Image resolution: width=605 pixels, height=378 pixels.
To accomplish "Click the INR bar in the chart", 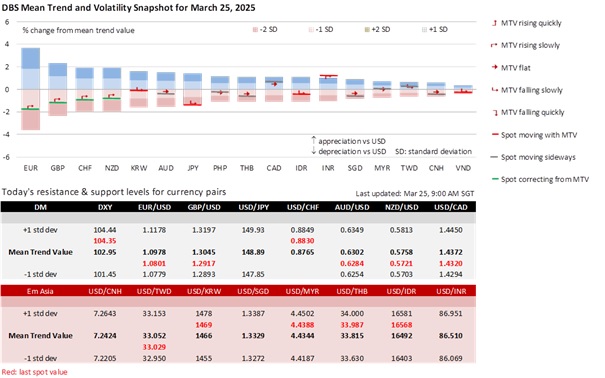I will pyautogui.click(x=328, y=89).
